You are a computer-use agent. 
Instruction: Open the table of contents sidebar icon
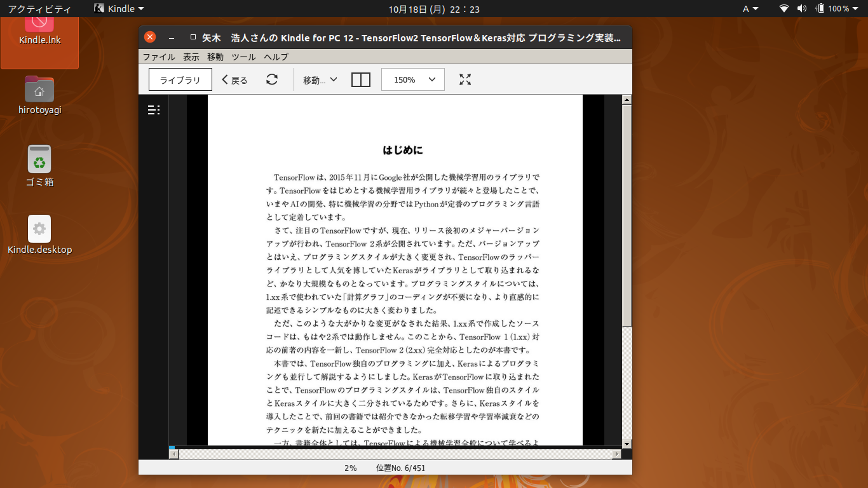[154, 110]
